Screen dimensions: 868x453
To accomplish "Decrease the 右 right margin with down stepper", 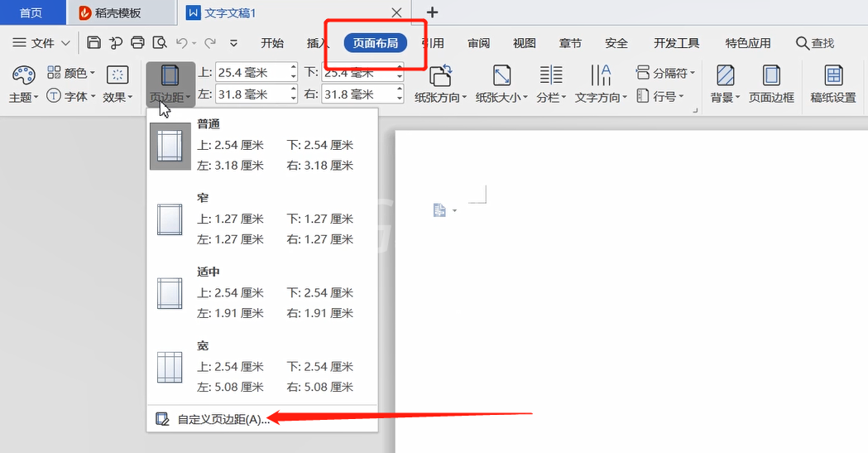I will [x=400, y=99].
